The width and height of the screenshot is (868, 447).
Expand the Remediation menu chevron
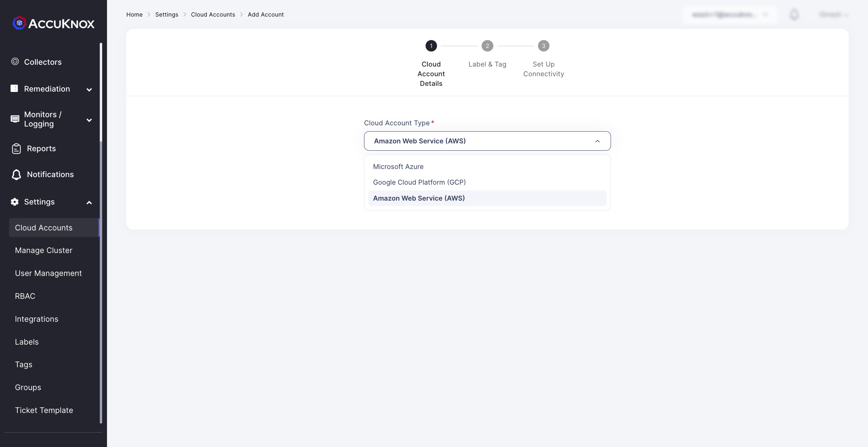(x=89, y=90)
